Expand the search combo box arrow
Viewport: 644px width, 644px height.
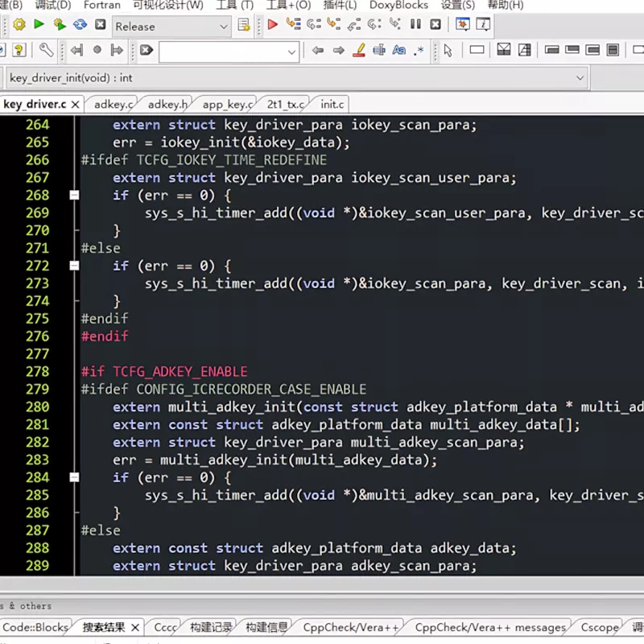click(291, 52)
